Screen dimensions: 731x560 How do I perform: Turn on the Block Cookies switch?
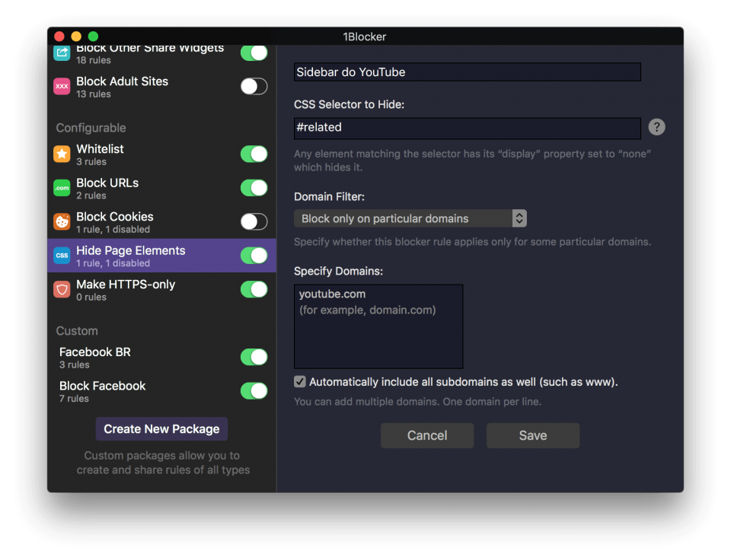tap(254, 222)
